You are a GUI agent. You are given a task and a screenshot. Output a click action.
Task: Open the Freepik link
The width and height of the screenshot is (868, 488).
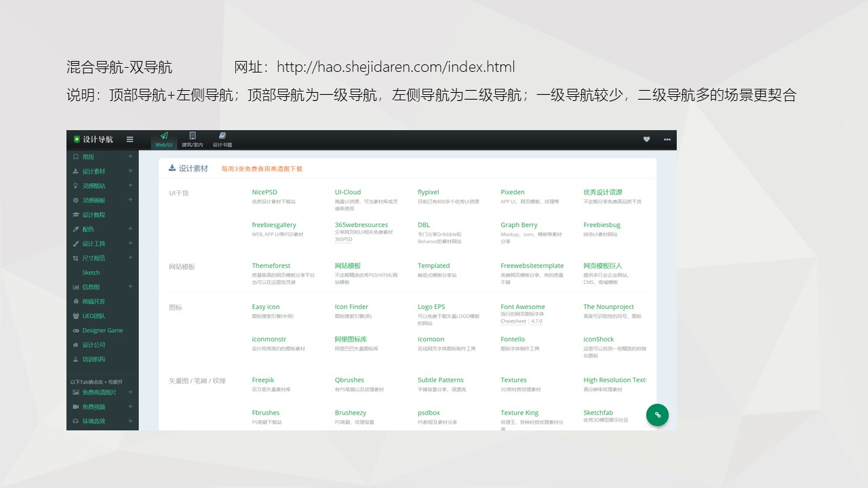(263, 380)
